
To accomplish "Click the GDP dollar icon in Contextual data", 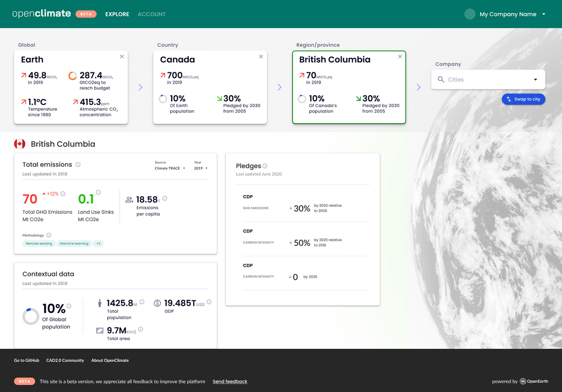I will tap(157, 303).
